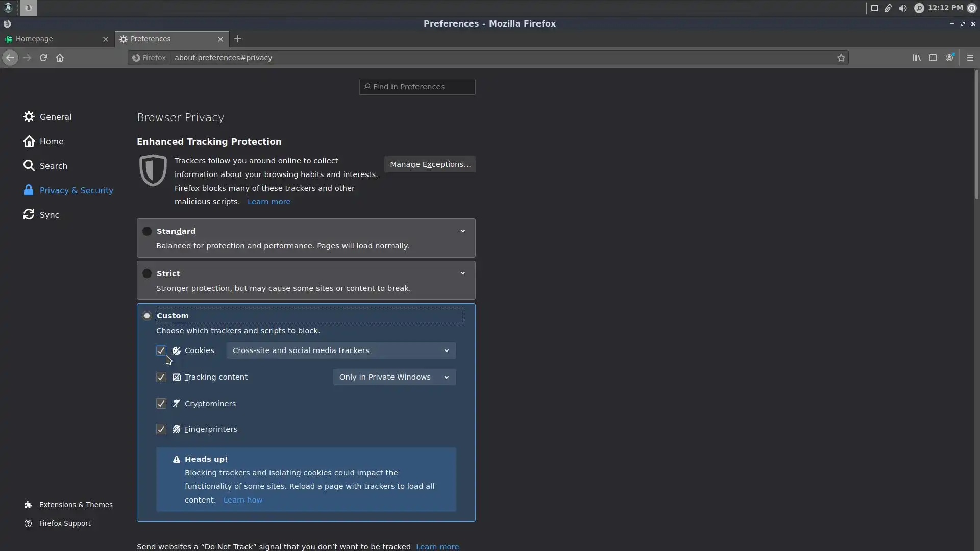Open the Library icon in toolbar
Viewport: 980px width, 551px height.
[x=917, y=58]
